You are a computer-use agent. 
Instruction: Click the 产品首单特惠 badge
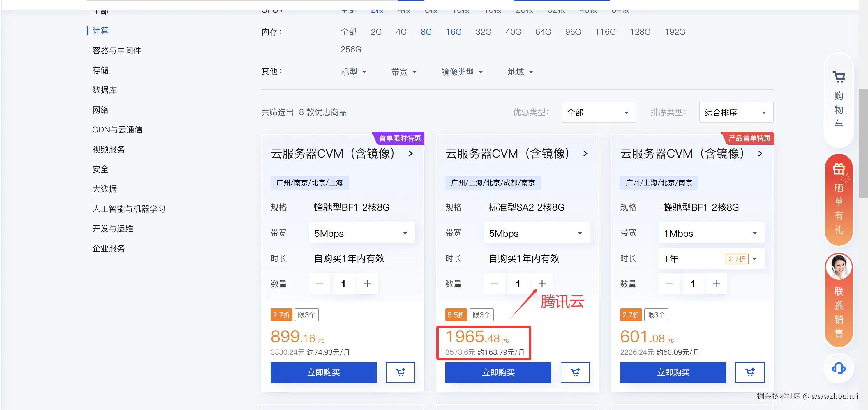coord(749,138)
